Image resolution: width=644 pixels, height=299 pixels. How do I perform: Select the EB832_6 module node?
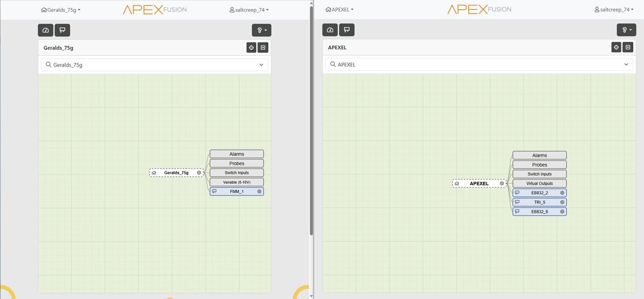tap(539, 212)
